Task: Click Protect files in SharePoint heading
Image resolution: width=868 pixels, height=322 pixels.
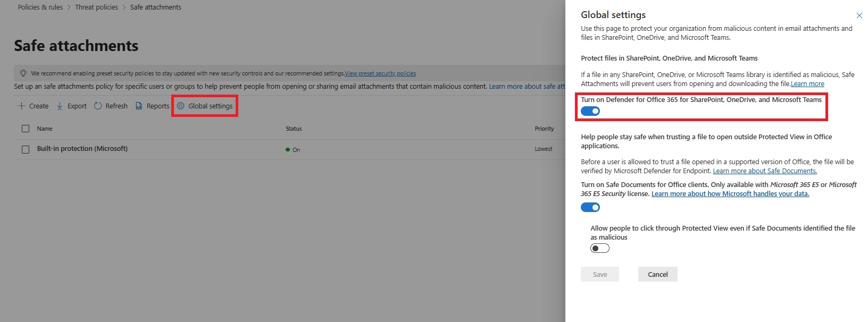Action: point(669,58)
